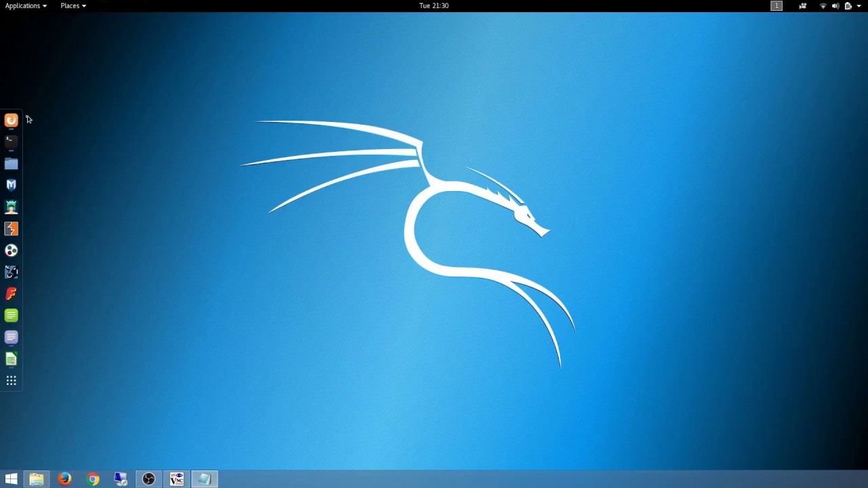The width and height of the screenshot is (868, 488).
Task: Open Armitage from the dock
Action: click(11, 207)
